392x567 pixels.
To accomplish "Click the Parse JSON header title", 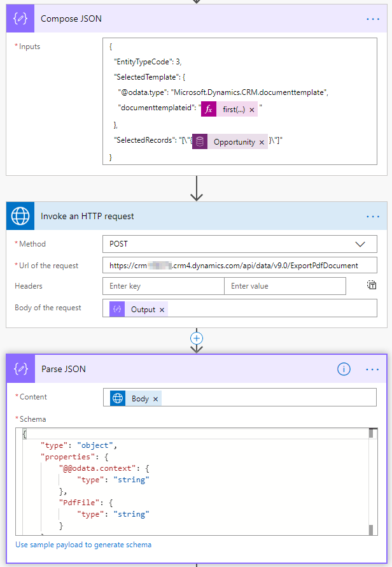I will point(64,370).
